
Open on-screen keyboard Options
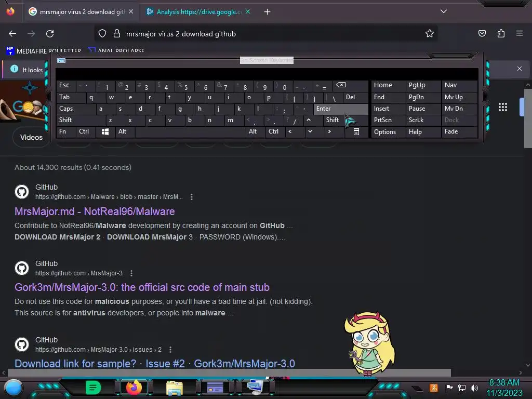click(388, 131)
